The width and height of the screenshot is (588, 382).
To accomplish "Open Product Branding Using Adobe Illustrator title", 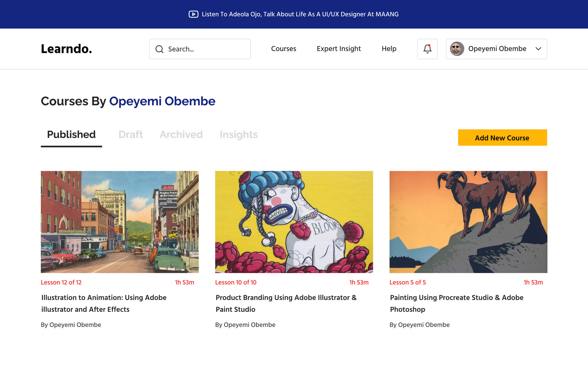I will pos(286,303).
